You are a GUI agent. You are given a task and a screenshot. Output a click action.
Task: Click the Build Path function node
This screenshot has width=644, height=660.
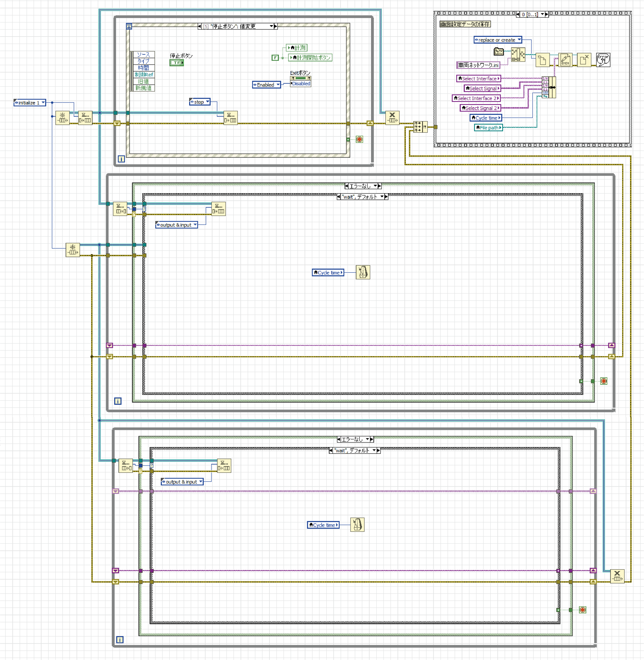pos(518,54)
